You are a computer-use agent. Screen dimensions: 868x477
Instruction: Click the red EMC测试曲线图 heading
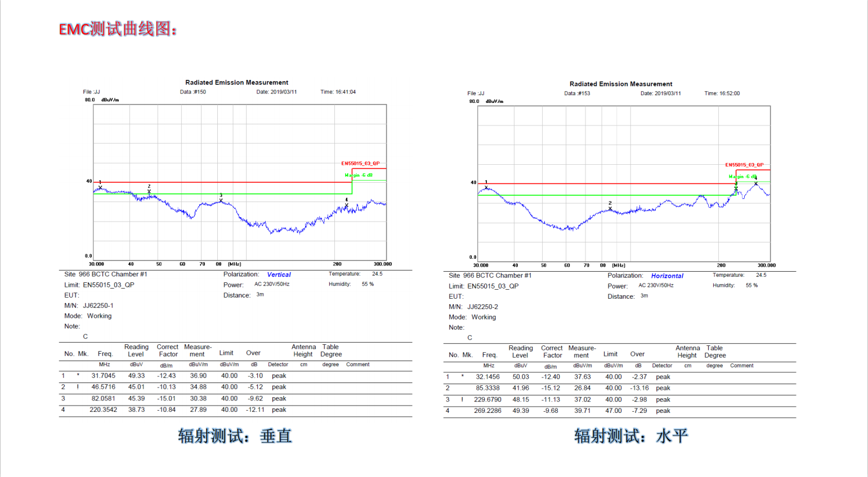(x=118, y=29)
